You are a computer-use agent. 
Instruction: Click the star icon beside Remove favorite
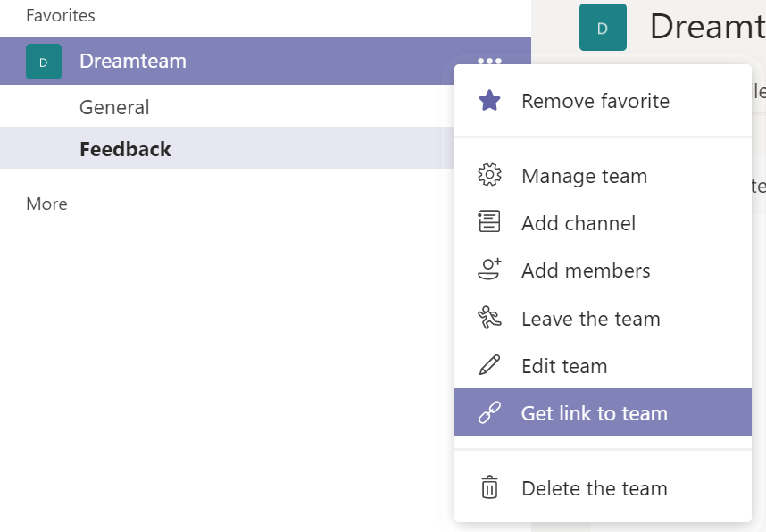click(x=489, y=101)
